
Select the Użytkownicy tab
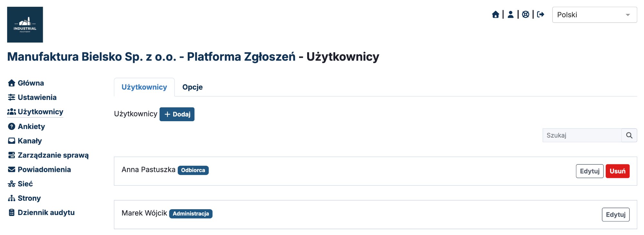[144, 87]
